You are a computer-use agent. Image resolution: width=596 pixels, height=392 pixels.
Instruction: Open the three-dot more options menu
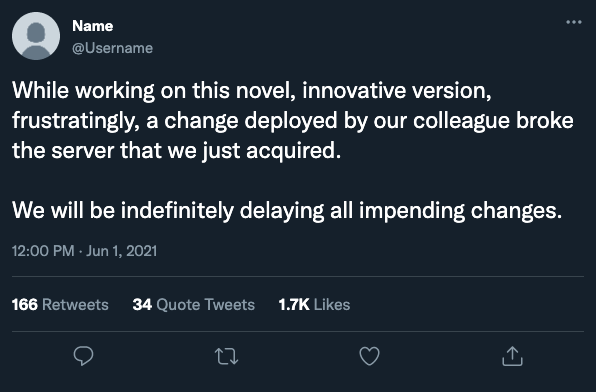(x=574, y=22)
